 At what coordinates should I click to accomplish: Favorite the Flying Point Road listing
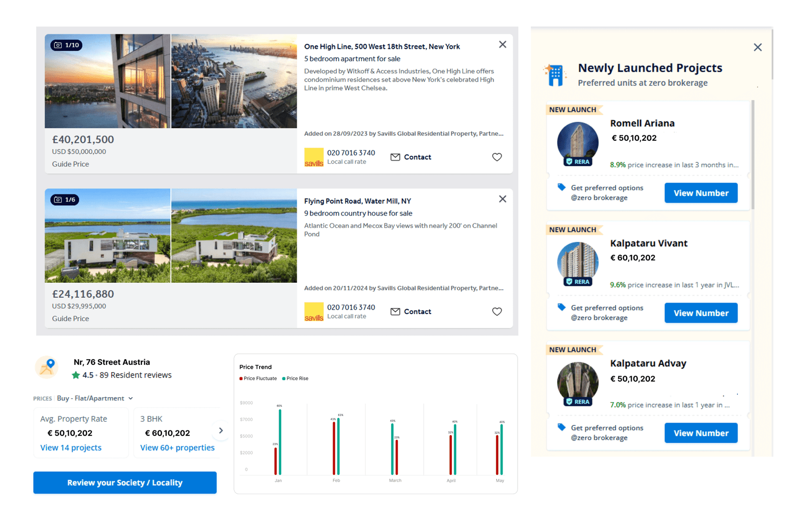(x=497, y=312)
